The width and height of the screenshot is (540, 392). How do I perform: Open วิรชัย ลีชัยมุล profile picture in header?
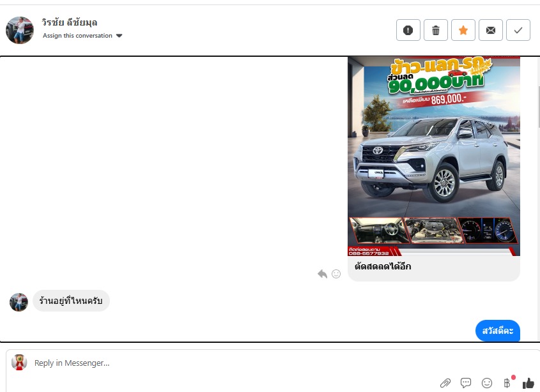point(20,30)
